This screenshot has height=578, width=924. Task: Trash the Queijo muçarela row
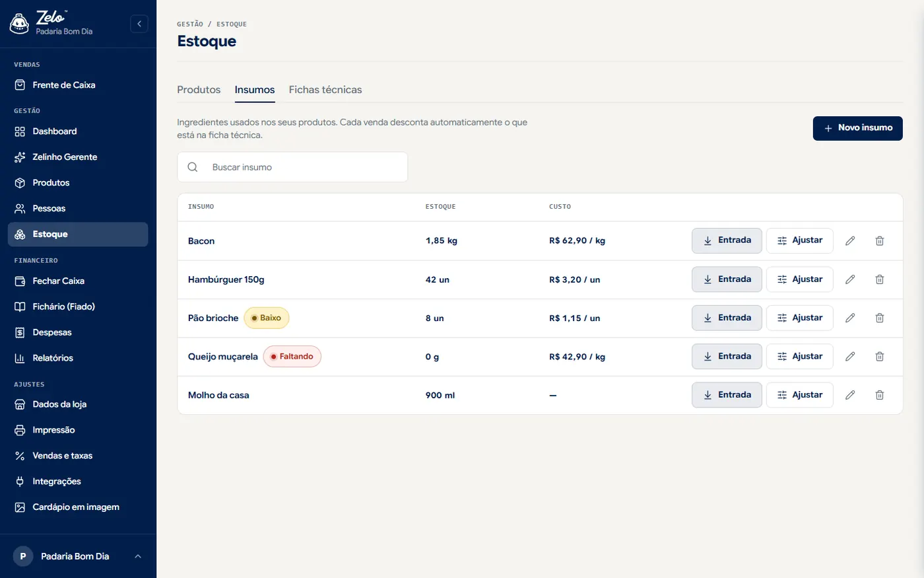pyautogui.click(x=880, y=357)
